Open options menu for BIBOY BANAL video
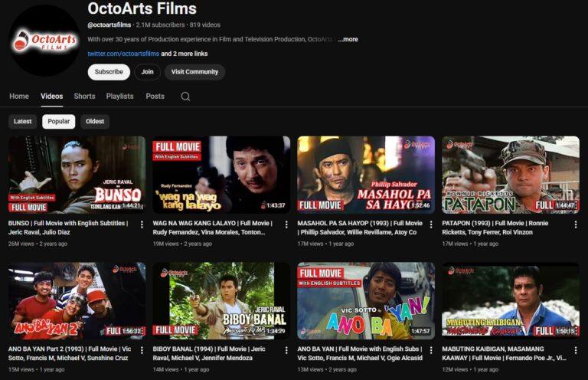Viewport: 588px width, 380px height. click(x=286, y=350)
